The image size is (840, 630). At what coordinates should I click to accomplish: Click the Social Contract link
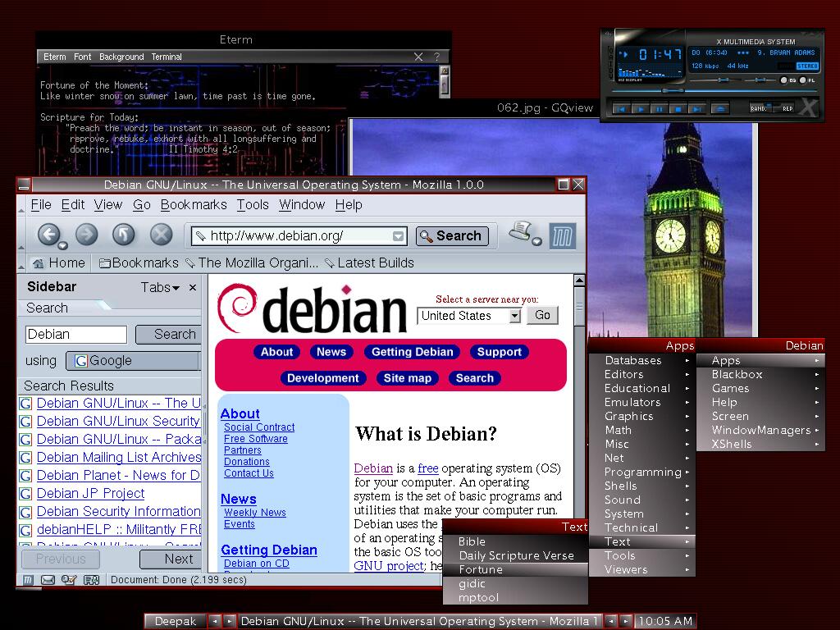[x=259, y=427]
